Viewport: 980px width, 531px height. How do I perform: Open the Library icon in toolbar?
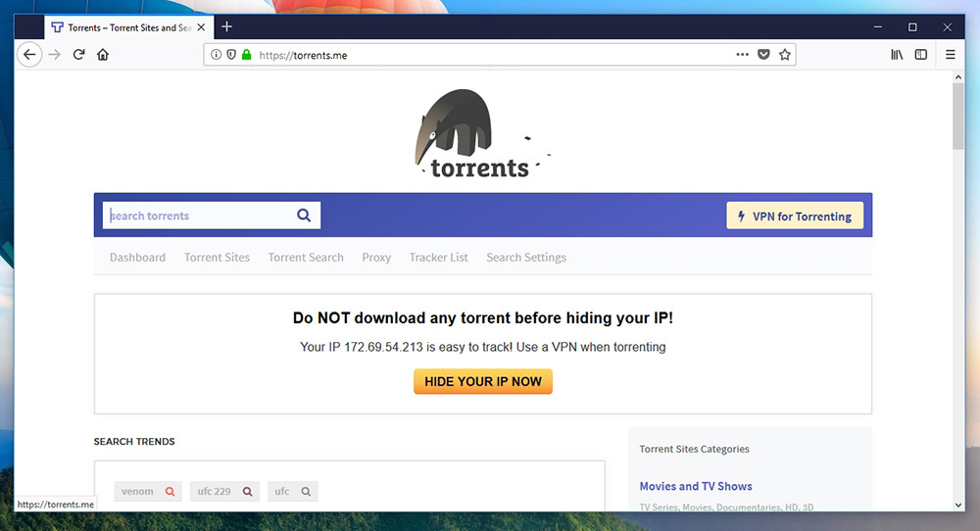[x=897, y=54]
